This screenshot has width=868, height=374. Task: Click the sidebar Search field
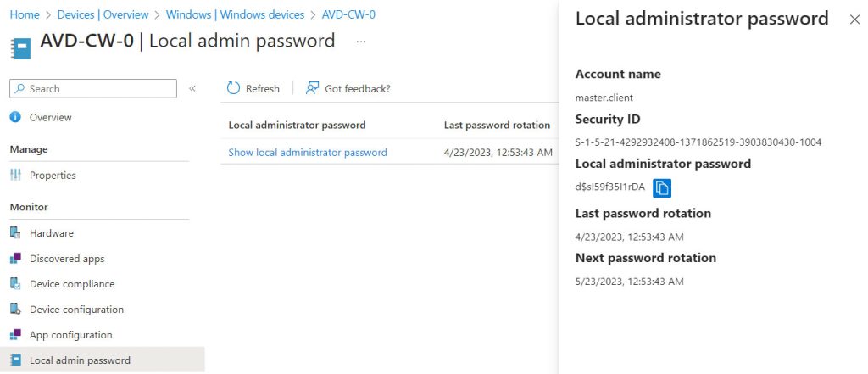(93, 89)
